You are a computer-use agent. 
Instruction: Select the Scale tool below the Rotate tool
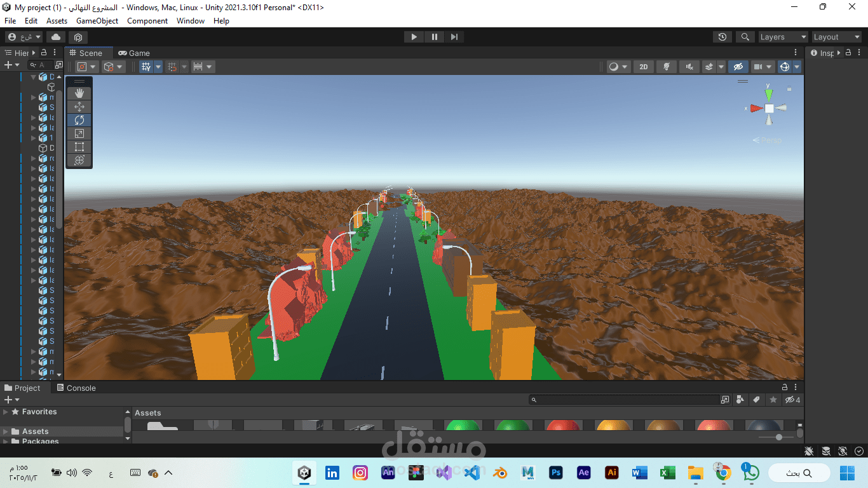click(79, 133)
